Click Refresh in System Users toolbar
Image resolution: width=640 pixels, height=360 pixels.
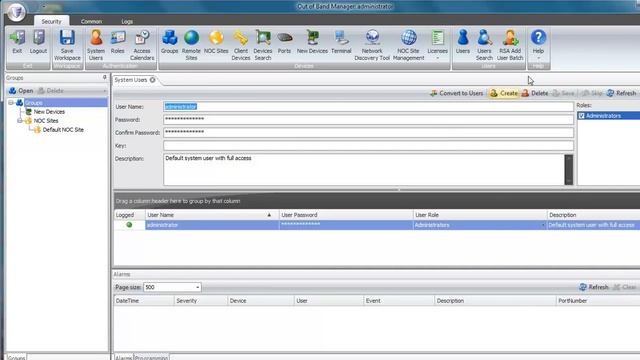coord(621,93)
